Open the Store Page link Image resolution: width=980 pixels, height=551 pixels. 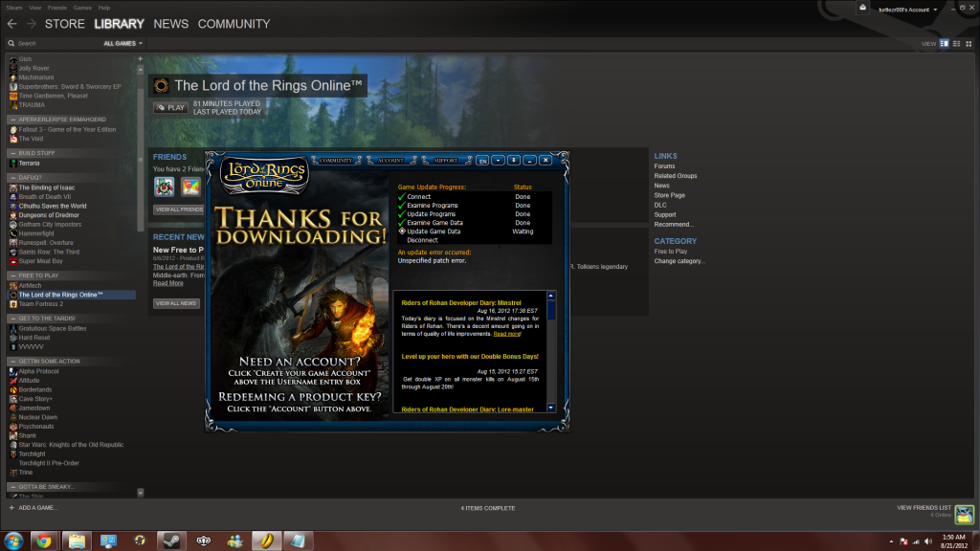pyautogui.click(x=669, y=195)
